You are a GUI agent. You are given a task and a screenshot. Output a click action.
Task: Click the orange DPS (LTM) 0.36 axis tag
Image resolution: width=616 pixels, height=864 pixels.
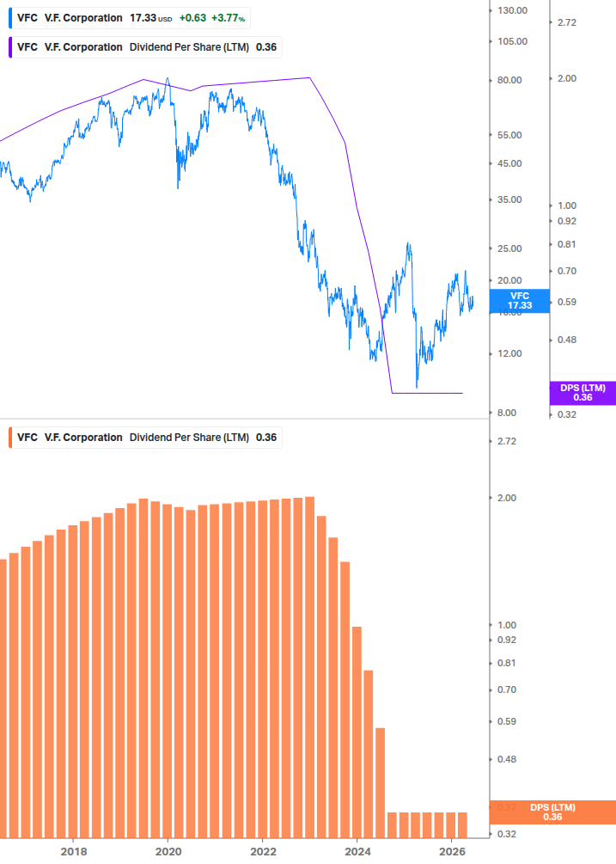click(x=552, y=812)
